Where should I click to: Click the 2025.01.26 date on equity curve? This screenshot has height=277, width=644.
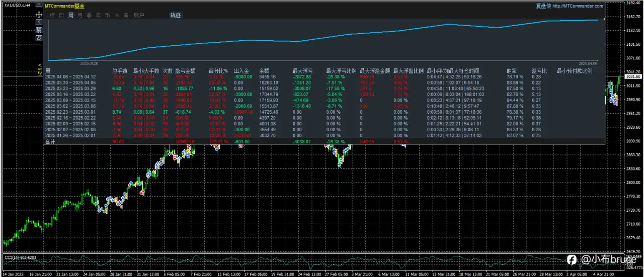(x=90, y=63)
